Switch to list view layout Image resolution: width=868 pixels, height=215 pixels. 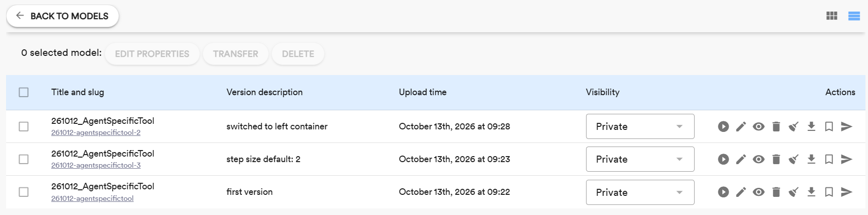pyautogui.click(x=854, y=16)
